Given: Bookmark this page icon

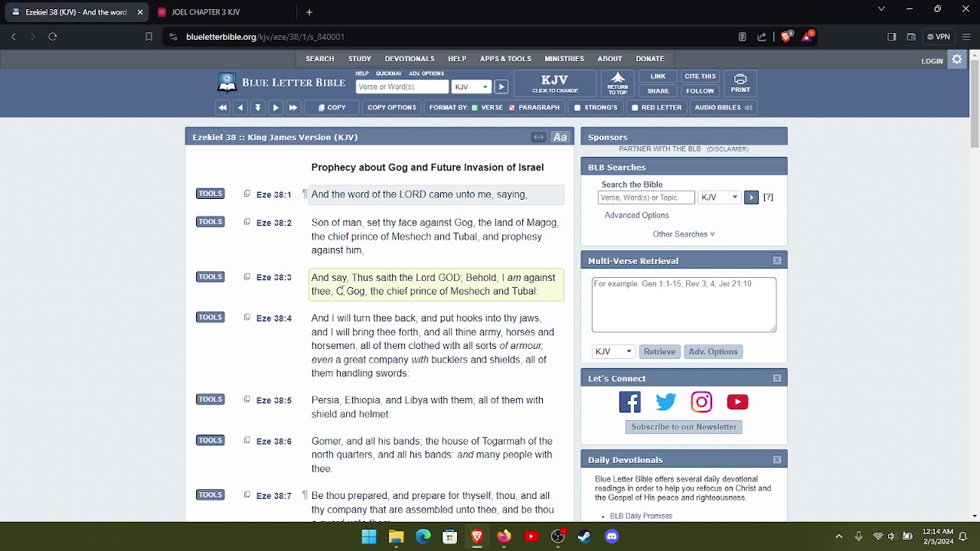Looking at the screenshot, I should 149,37.
